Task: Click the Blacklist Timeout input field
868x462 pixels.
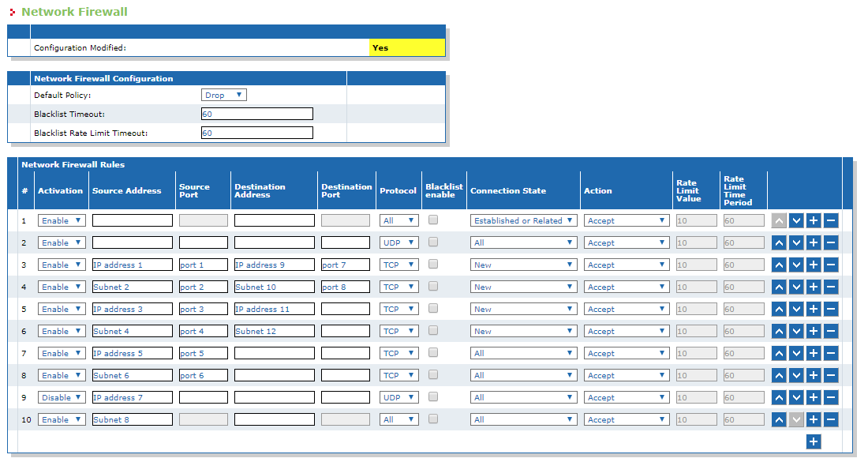Action: (257, 114)
